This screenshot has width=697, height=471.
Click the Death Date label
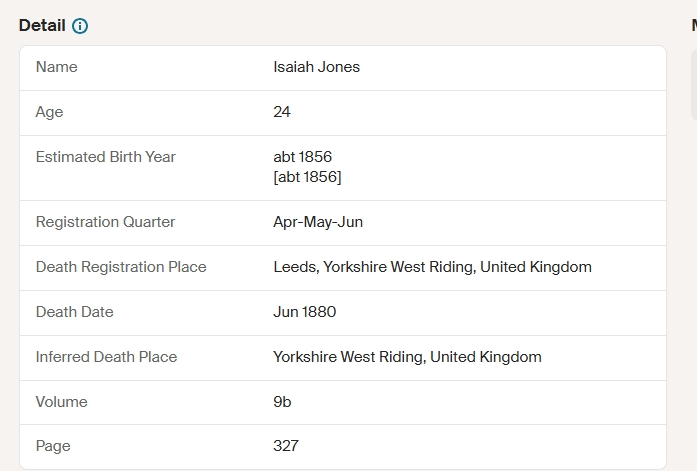(75, 312)
